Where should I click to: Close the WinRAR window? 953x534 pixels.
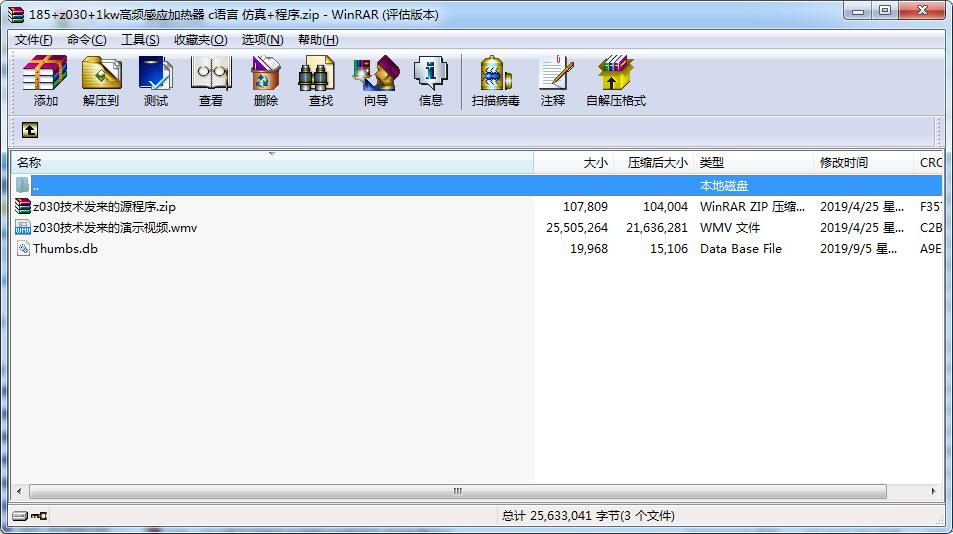[921, 11]
